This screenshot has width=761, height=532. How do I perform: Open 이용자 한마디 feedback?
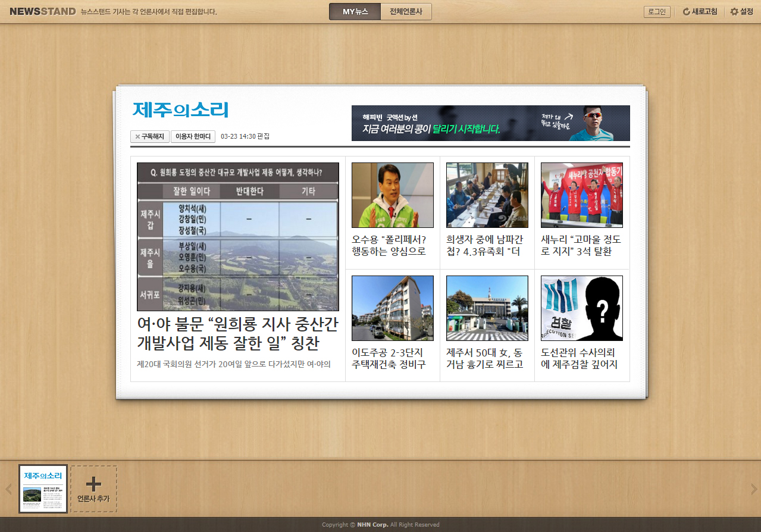point(193,136)
